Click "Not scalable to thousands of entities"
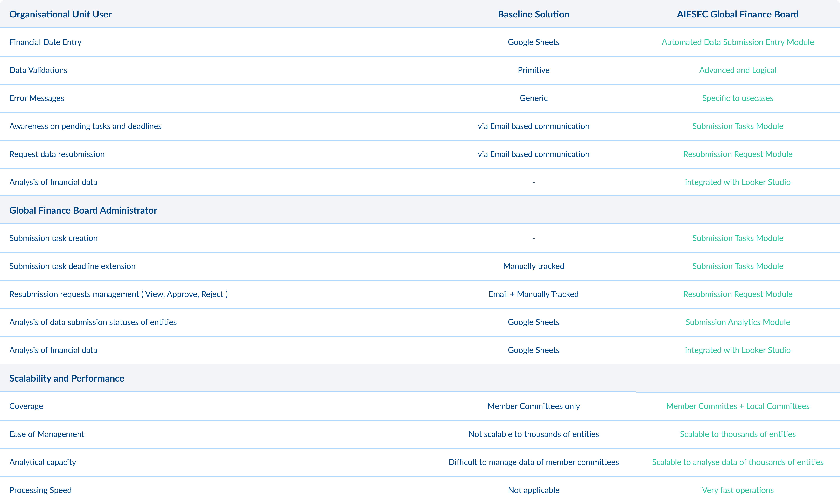This screenshot has height=504, width=840. coord(533,434)
